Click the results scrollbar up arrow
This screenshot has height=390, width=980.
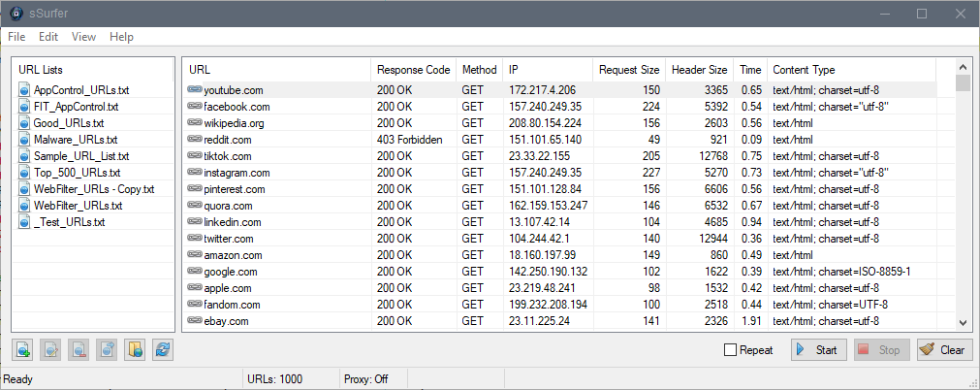964,66
